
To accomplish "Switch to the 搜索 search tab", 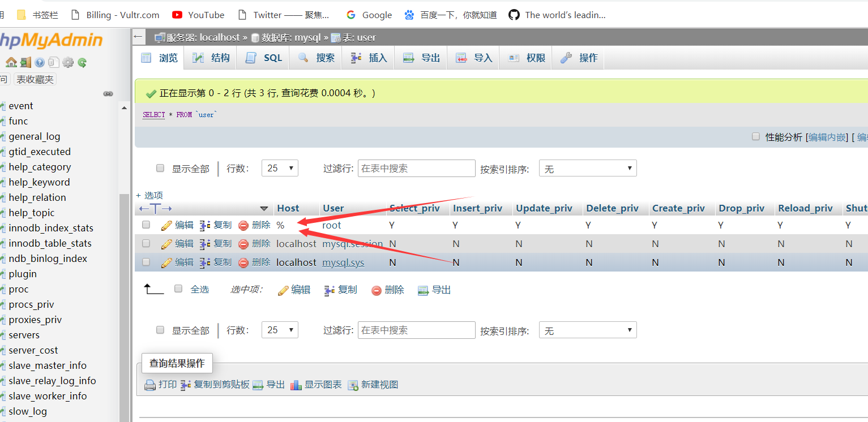I will tap(316, 58).
